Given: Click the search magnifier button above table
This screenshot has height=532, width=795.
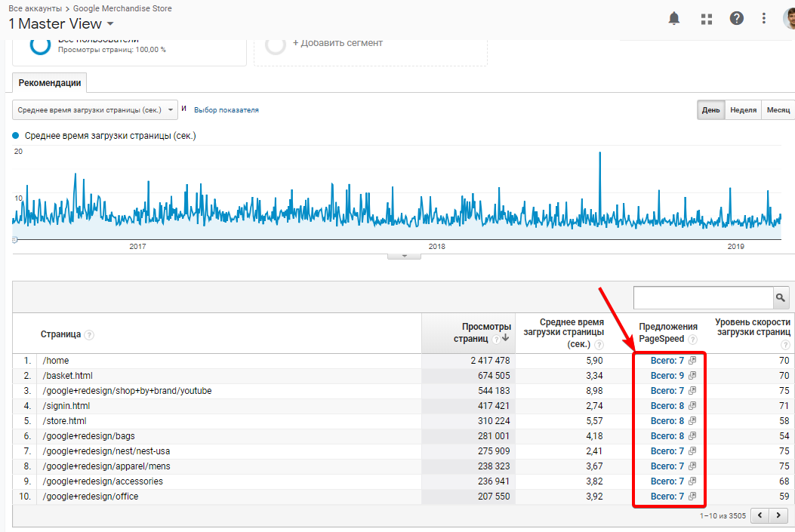Looking at the screenshot, I should coord(781,298).
